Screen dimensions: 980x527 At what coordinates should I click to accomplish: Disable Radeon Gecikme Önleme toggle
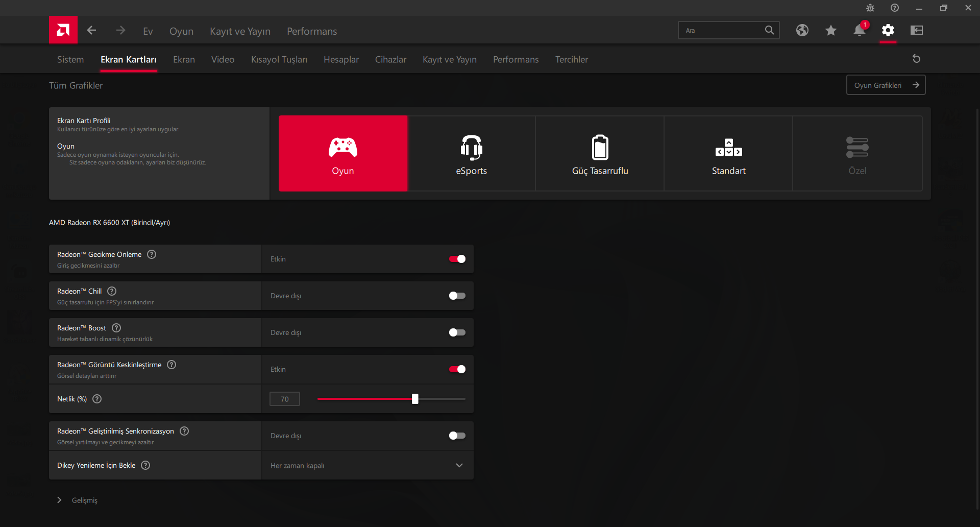[x=457, y=259]
